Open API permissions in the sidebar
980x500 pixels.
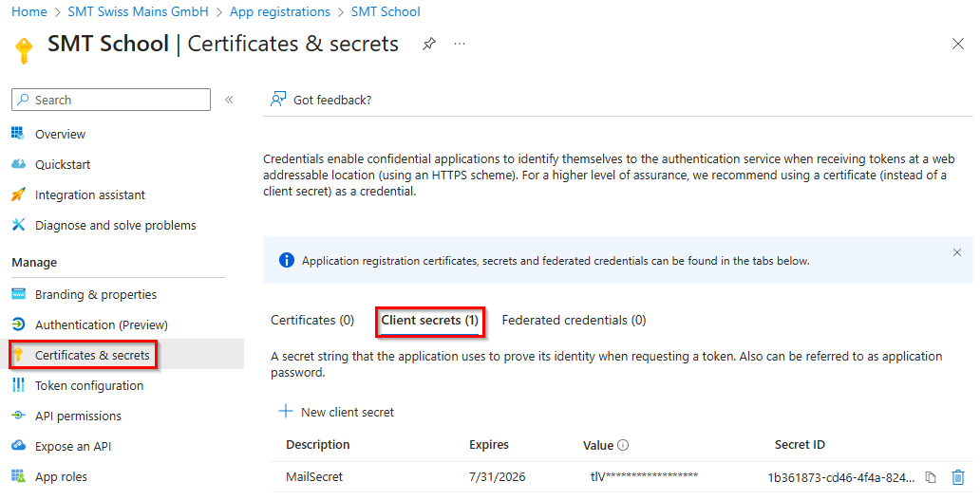pyautogui.click(x=78, y=416)
